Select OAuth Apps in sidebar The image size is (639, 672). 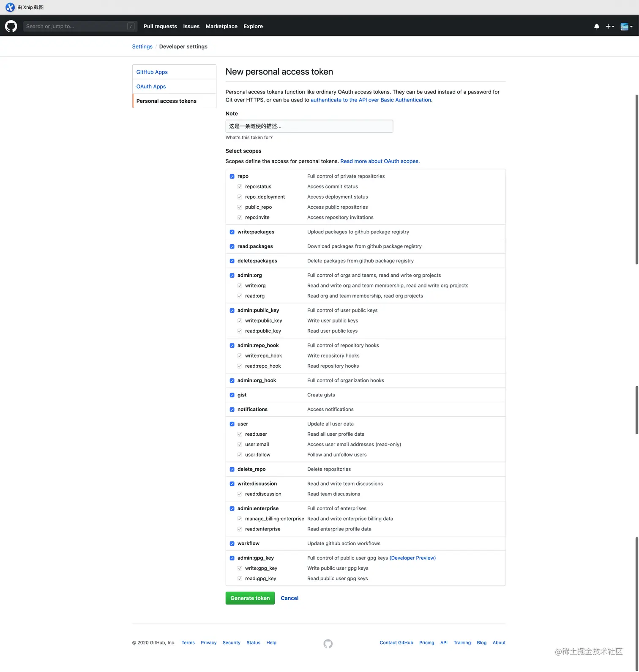[174, 86]
